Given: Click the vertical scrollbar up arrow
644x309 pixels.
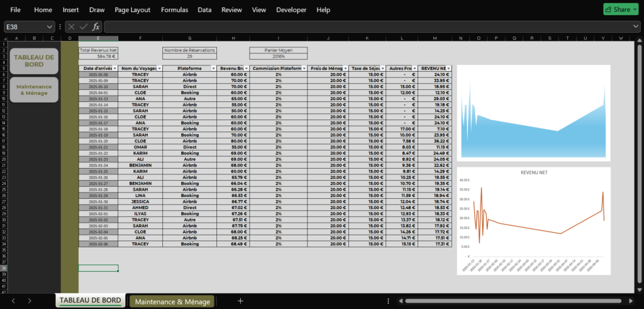Looking at the screenshot, I should [x=639, y=40].
